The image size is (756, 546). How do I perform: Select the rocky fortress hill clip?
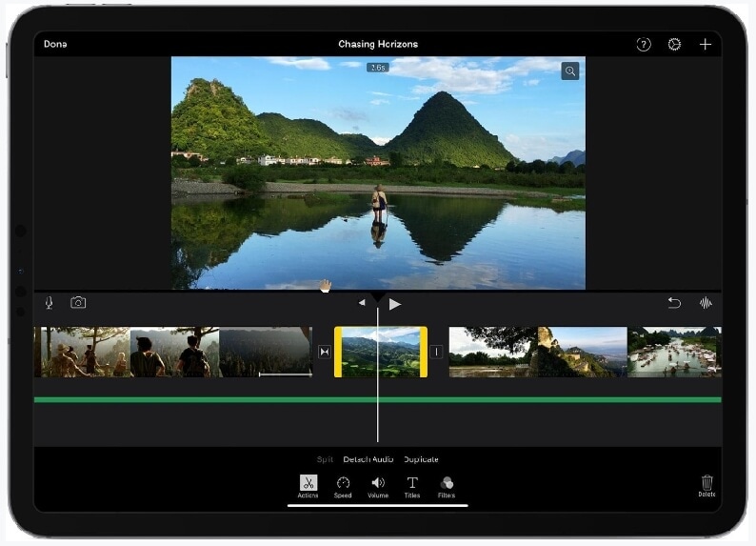582,353
